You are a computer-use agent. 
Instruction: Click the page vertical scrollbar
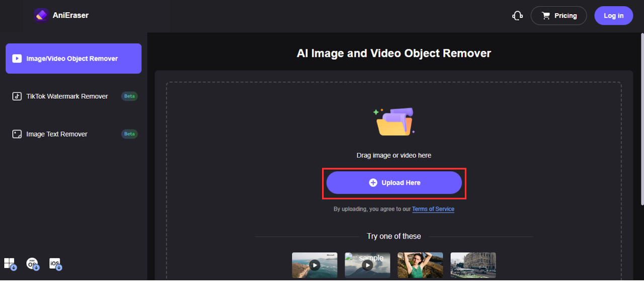pyautogui.click(x=641, y=118)
